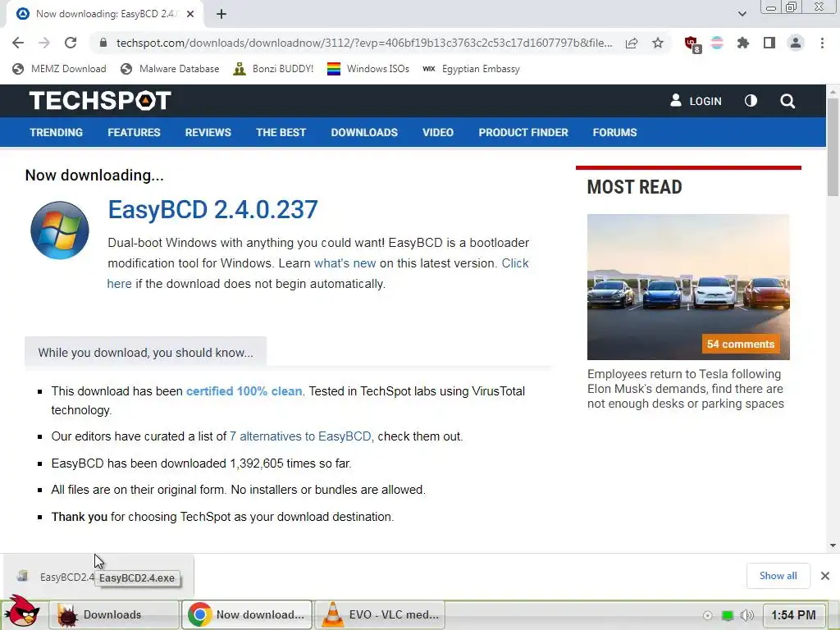This screenshot has width=840, height=630.
Task: Open the Bonzi BUDDY! bookmark
Action: click(x=273, y=69)
